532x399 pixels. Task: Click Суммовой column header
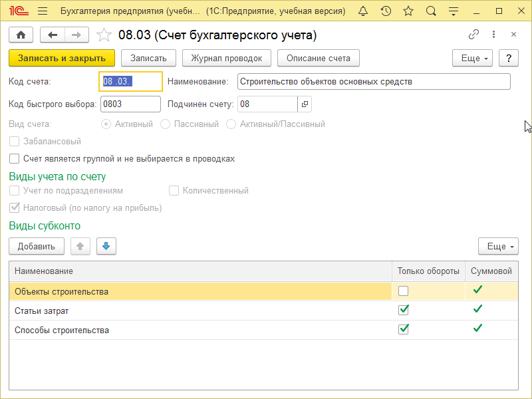tap(491, 271)
